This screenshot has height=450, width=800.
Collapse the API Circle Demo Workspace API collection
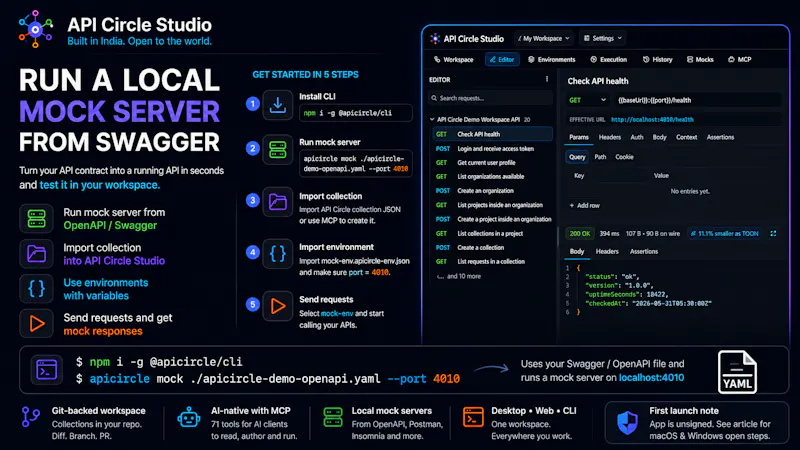tap(432, 119)
